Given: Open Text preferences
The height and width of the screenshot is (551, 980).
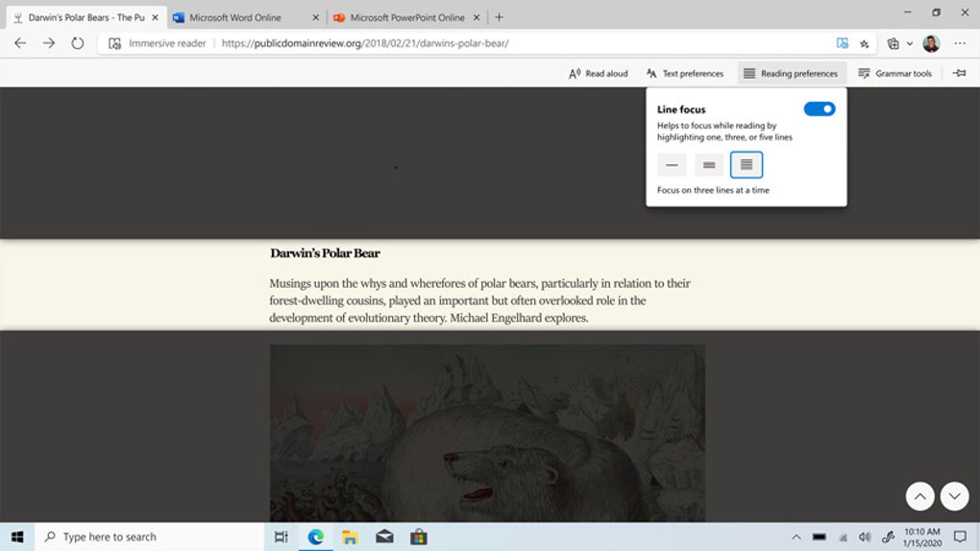Looking at the screenshot, I should point(684,73).
